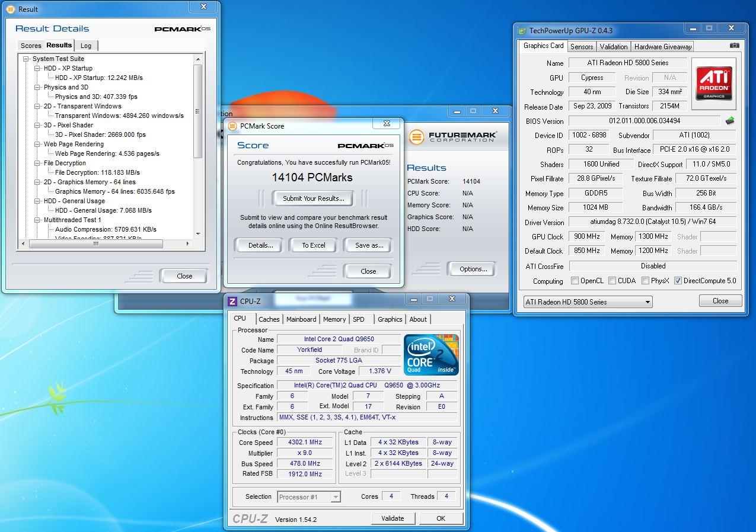Image resolution: width=756 pixels, height=532 pixels.
Task: Collapse the Multithreaded Test 1 node
Action: point(37,220)
